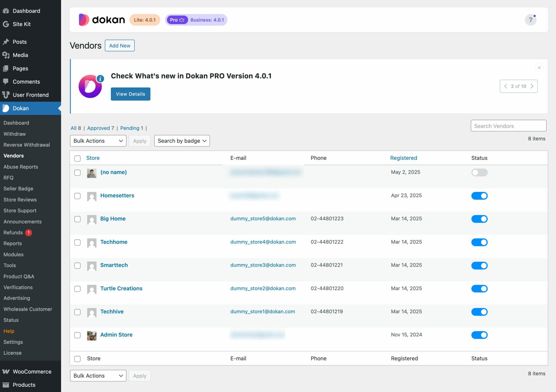556x392 pixels.
Task: Open the bottom Bulk Actions dropdown
Action: tap(98, 376)
